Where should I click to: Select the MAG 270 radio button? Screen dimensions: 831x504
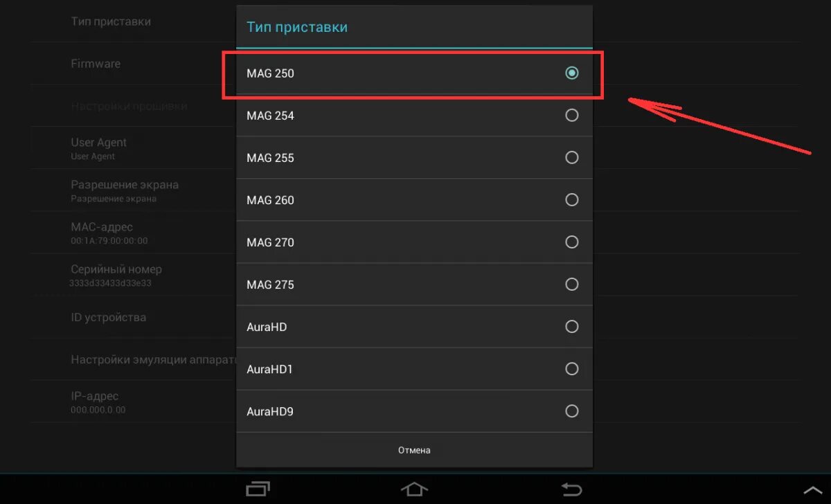(x=572, y=242)
